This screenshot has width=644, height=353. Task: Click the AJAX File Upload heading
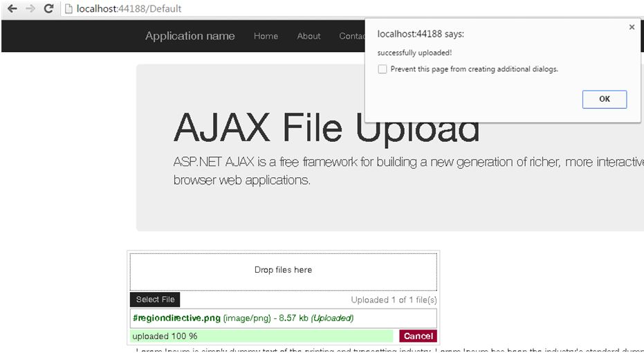coord(326,127)
